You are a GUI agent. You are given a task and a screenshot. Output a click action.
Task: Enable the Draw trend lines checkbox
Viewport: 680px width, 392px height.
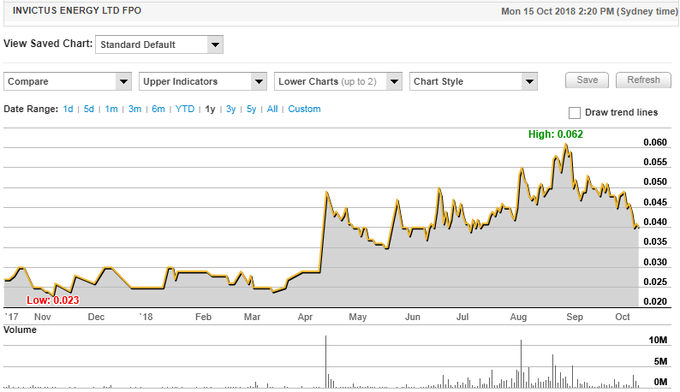click(x=574, y=113)
